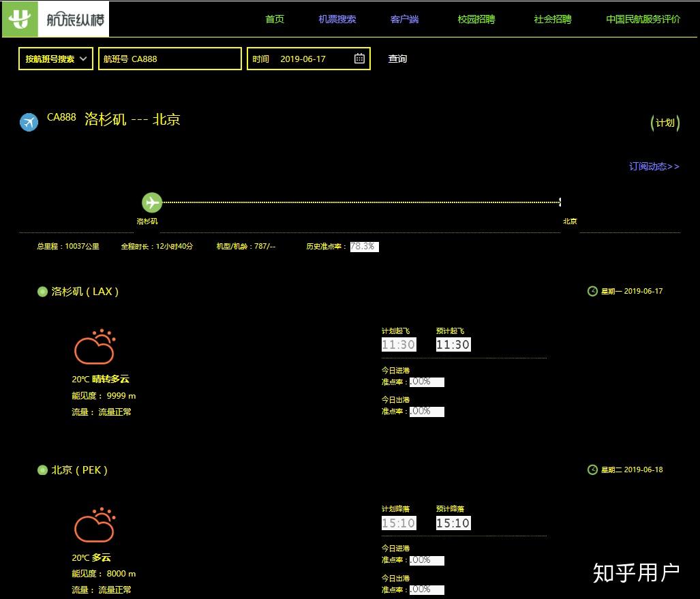Click the 订阅动态>> link
The image size is (700, 599).
[654, 166]
